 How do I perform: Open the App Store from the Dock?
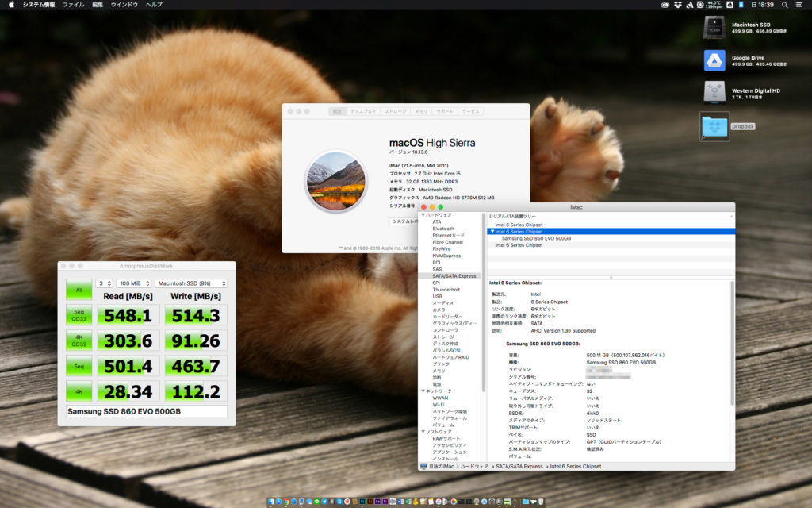coord(278,502)
